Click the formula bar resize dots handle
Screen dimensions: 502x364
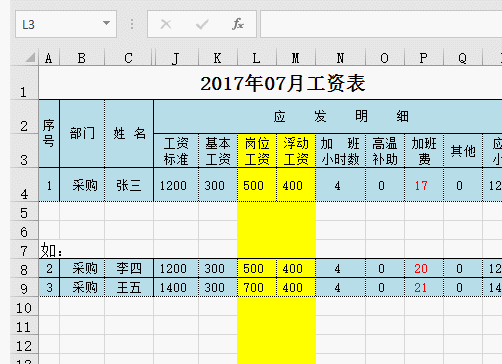click(132, 24)
